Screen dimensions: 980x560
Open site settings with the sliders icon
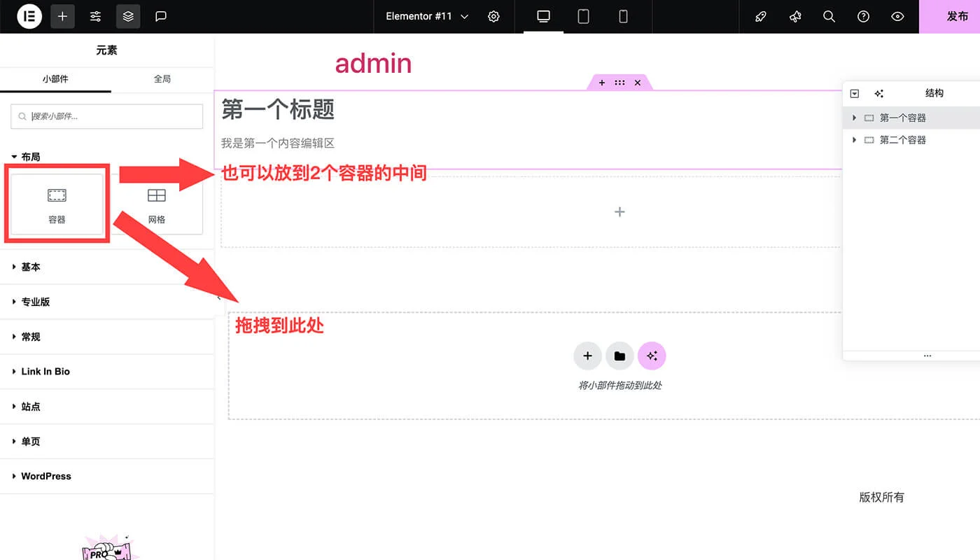point(95,16)
